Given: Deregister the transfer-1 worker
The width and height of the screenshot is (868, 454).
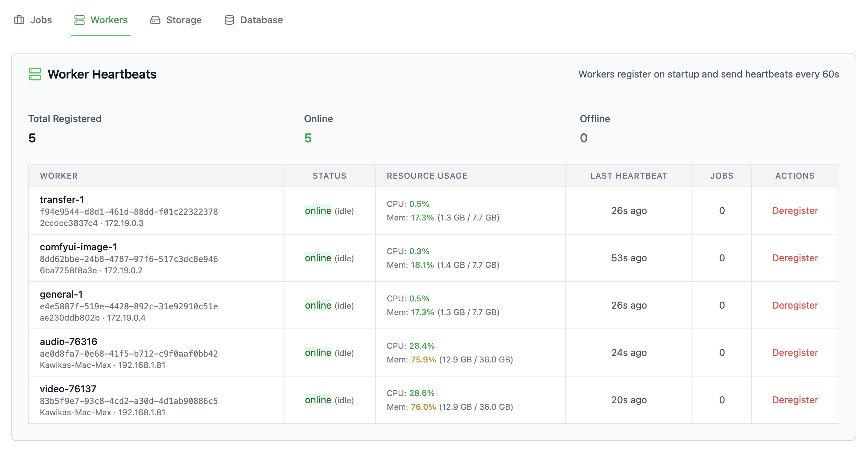Looking at the screenshot, I should pos(795,211).
